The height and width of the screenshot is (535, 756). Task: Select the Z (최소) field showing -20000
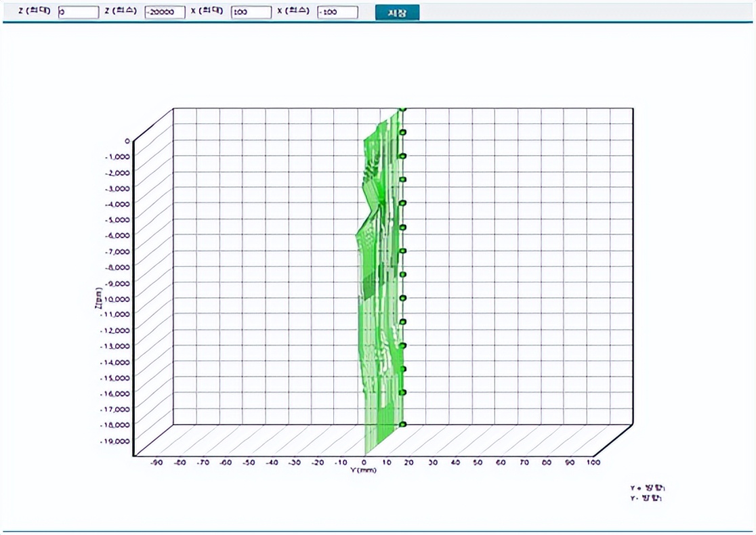pyautogui.click(x=165, y=12)
